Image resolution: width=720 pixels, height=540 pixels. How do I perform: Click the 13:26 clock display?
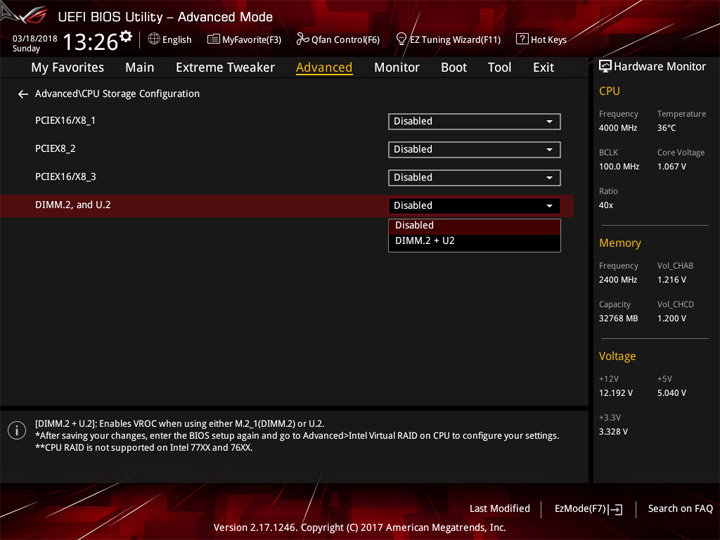click(90, 42)
